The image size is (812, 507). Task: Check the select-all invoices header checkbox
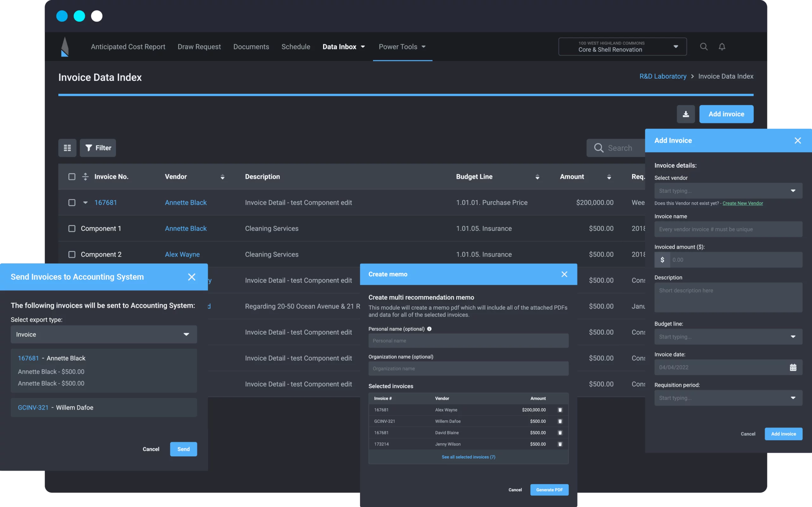[72, 177]
